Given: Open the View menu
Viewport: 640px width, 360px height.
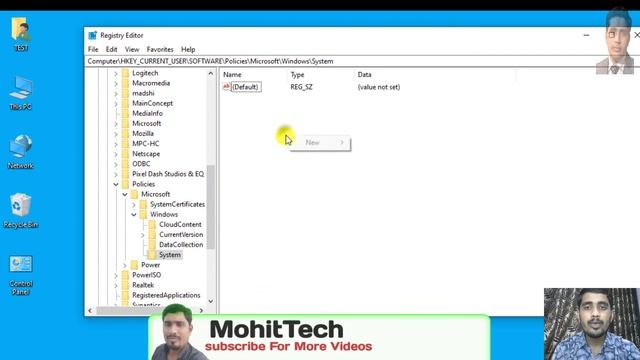Looking at the screenshot, I should [x=132, y=49].
